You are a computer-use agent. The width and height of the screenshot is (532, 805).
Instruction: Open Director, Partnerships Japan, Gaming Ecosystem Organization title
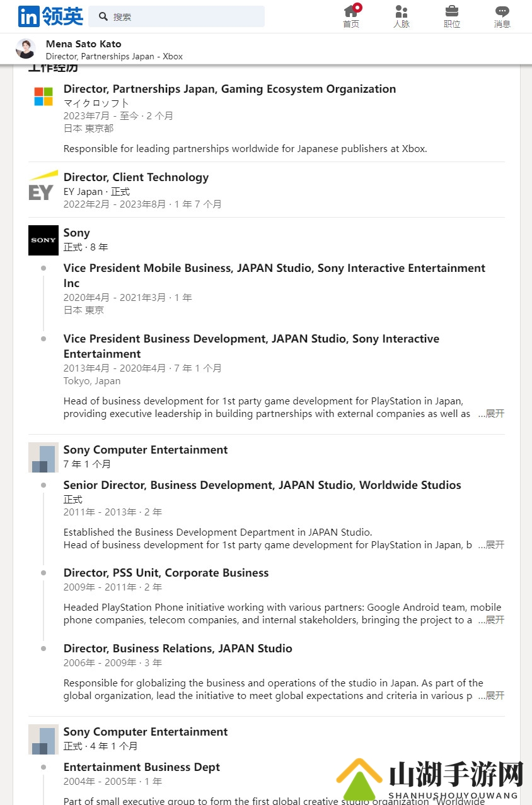coord(229,89)
